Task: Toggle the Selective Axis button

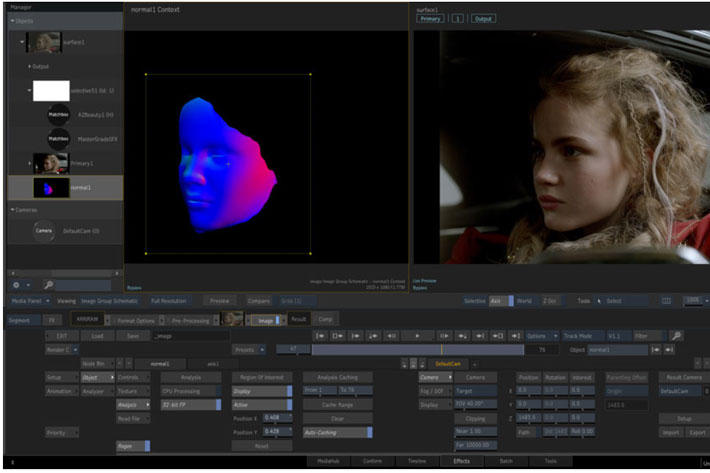Action: (x=501, y=301)
